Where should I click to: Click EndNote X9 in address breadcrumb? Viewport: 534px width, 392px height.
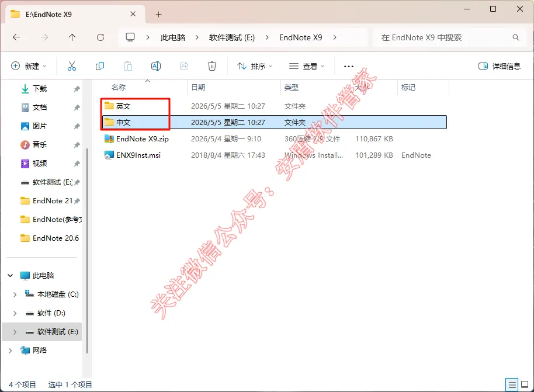[x=301, y=37]
